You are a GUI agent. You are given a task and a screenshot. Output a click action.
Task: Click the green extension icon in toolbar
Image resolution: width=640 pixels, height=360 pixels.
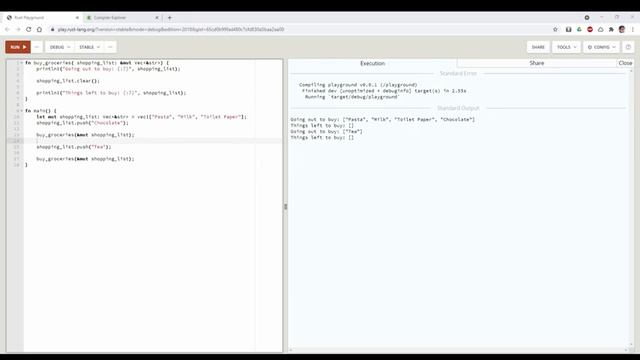coord(579,29)
